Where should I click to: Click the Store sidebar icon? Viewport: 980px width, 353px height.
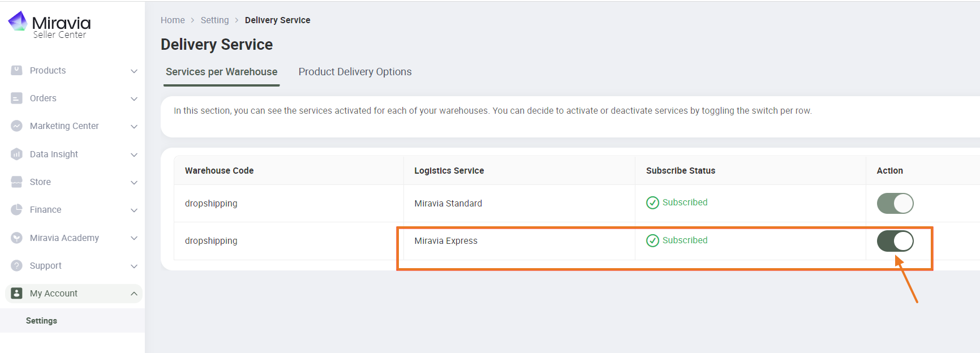coord(16,182)
